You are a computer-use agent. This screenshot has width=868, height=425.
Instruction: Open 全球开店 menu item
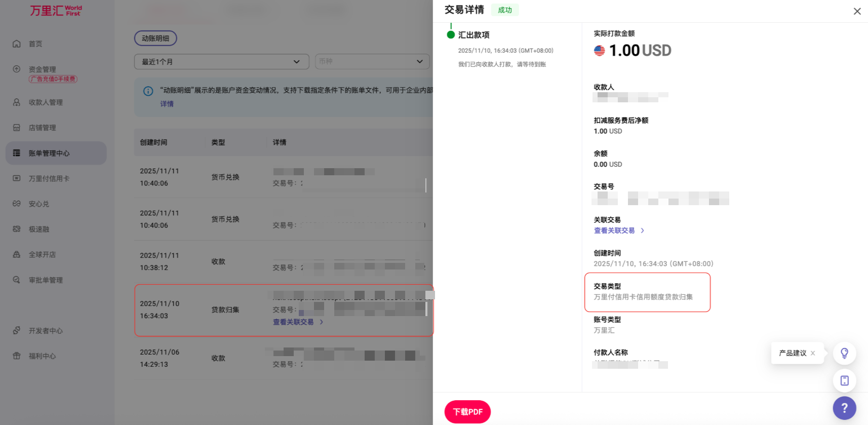tap(43, 254)
